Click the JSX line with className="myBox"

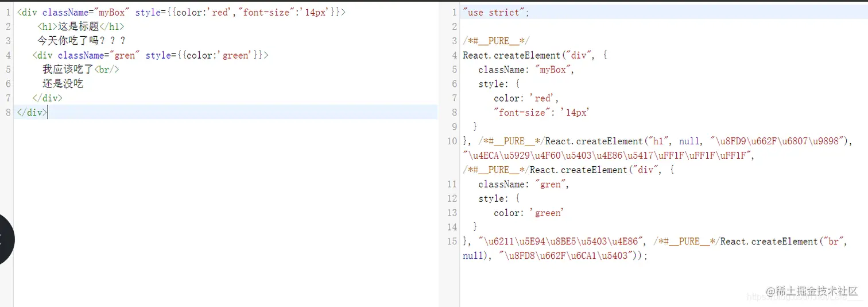click(181, 12)
